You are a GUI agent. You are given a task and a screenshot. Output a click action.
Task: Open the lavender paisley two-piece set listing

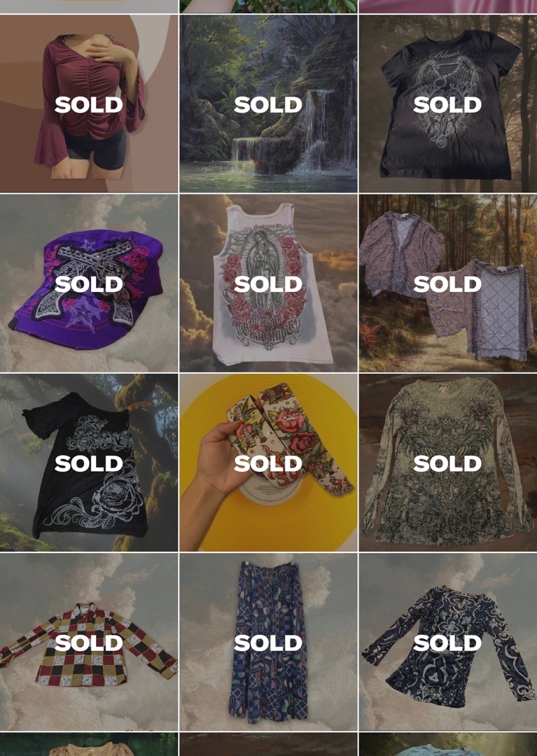pyautogui.click(x=448, y=283)
